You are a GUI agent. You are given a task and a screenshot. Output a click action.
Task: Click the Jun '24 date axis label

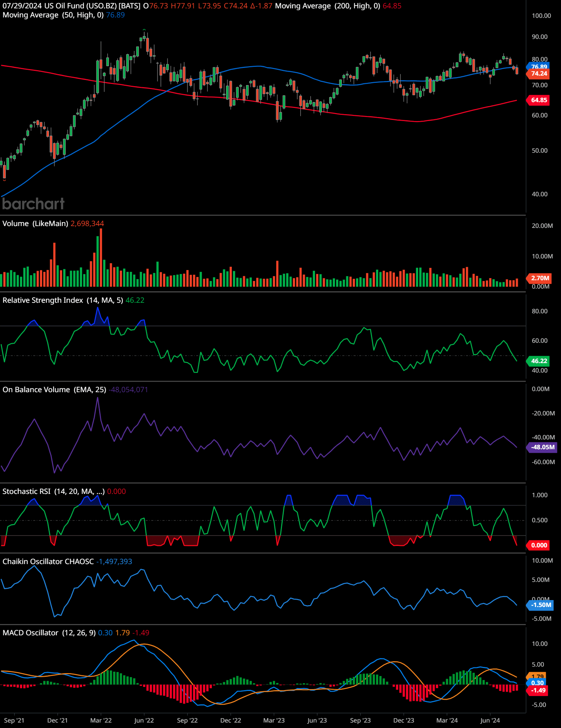tap(490, 721)
